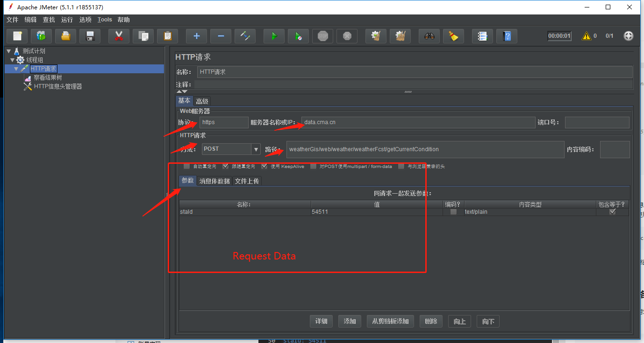
Task: Open JMeter Help with the question mark icon
Action: click(506, 36)
